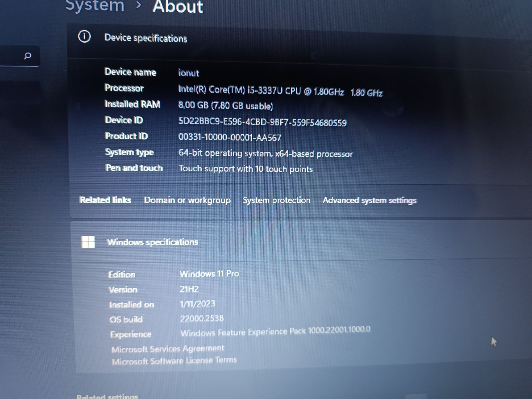Go back to System in breadcrumb
Viewport: 532px width, 399px height.
click(x=95, y=5)
